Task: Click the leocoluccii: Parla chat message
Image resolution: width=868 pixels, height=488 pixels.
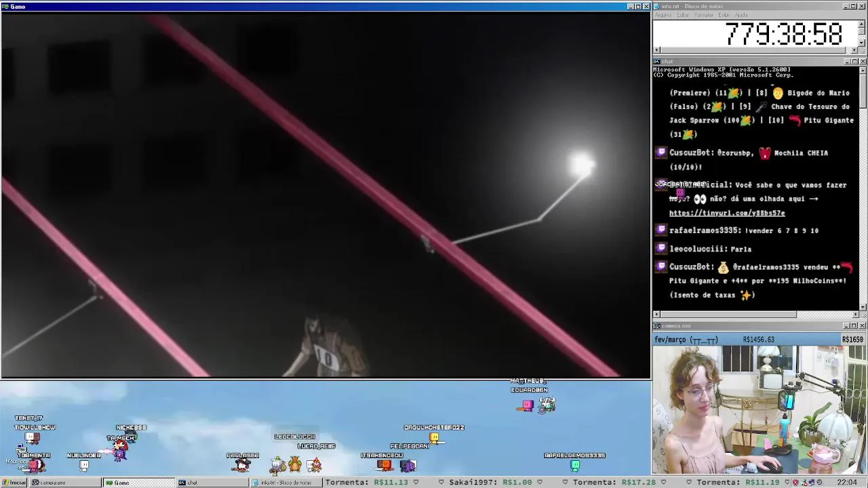Action: pos(710,249)
